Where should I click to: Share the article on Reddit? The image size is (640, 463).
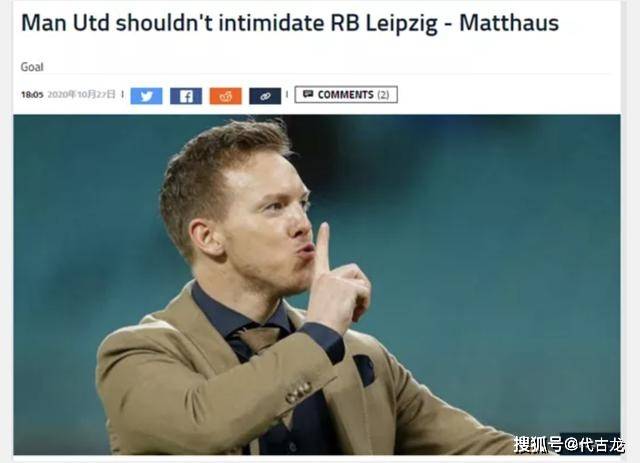225,96
